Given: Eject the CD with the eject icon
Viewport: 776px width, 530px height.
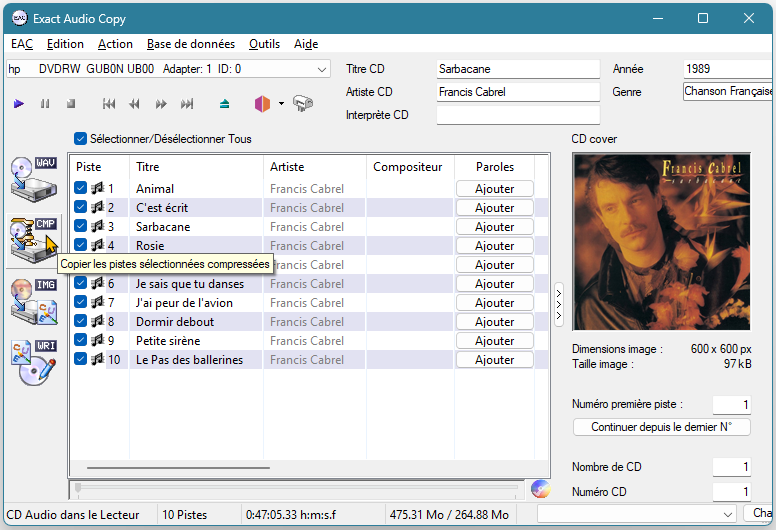Looking at the screenshot, I should [225, 103].
